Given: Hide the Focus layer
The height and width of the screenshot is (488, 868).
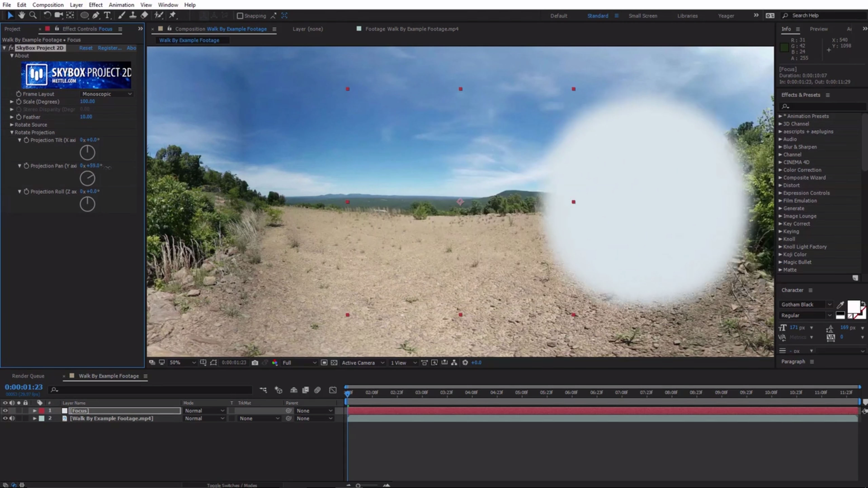Looking at the screenshot, I should pos(5,411).
